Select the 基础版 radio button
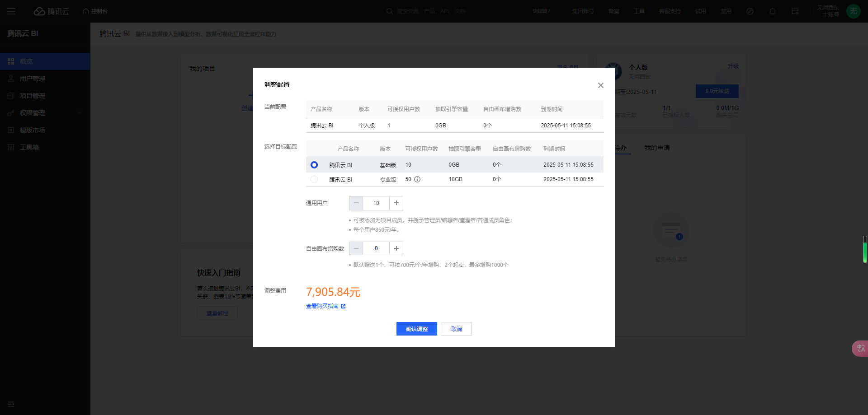868x415 pixels. [314, 165]
